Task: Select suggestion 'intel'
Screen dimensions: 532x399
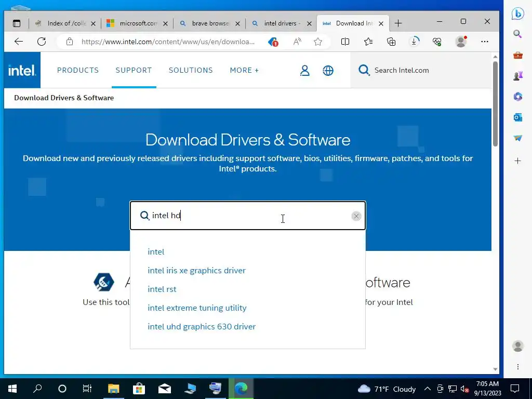Action: (x=156, y=252)
